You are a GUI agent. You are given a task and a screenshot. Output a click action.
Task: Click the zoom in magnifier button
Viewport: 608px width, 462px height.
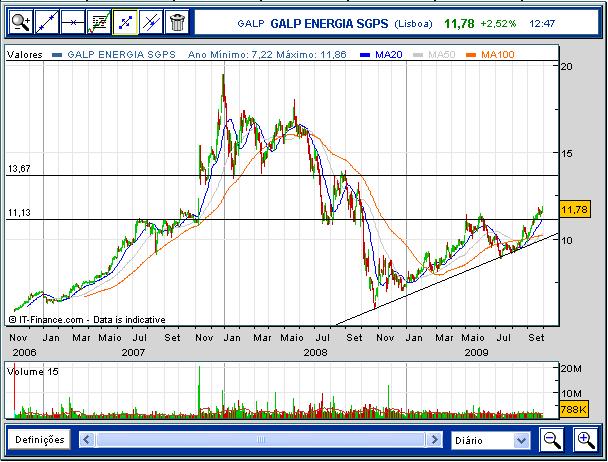pyautogui.click(x=586, y=440)
